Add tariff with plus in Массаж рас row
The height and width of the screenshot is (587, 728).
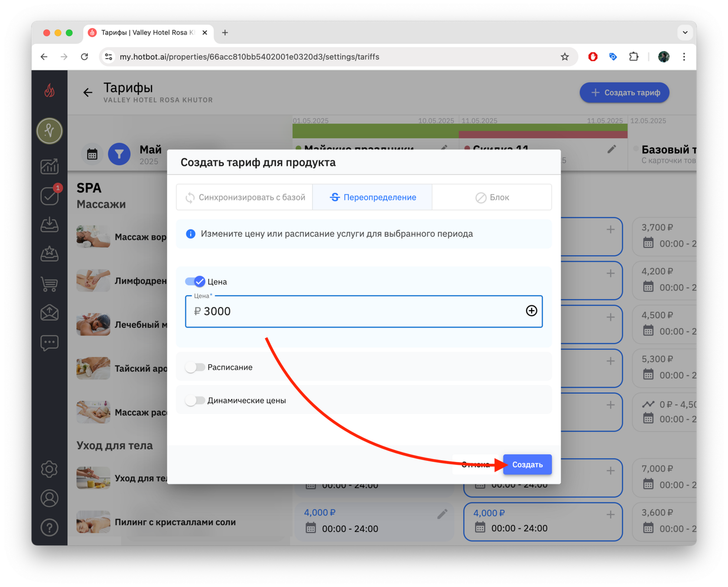pos(611,405)
